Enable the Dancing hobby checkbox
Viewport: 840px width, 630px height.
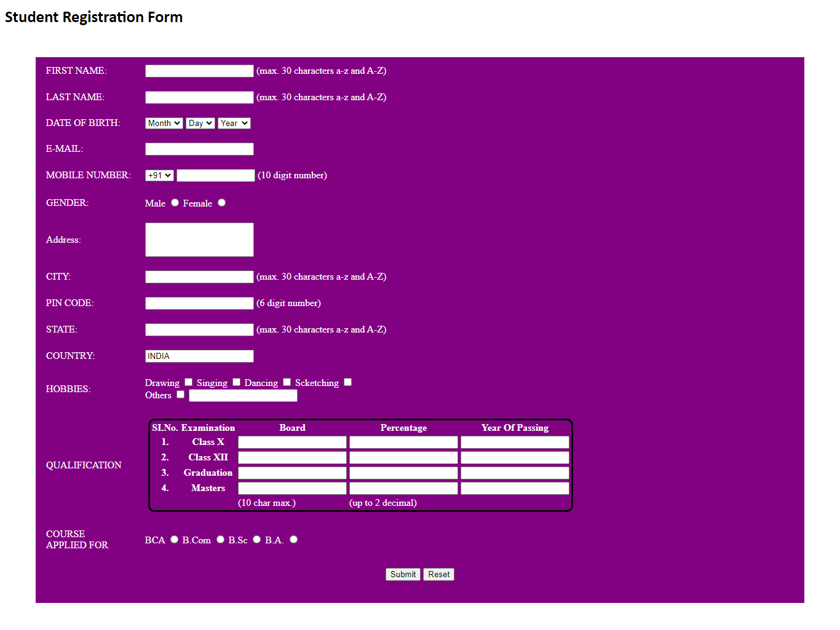(287, 382)
